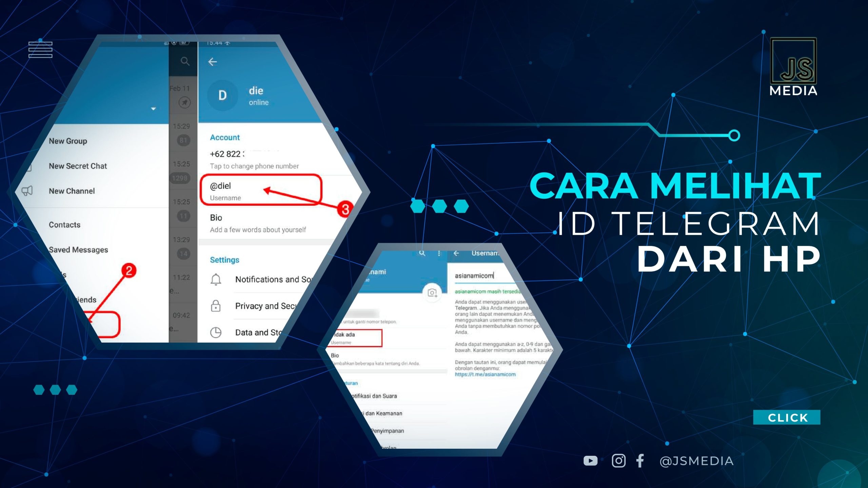Tap the Feb 11 chat forward icon

click(x=184, y=102)
